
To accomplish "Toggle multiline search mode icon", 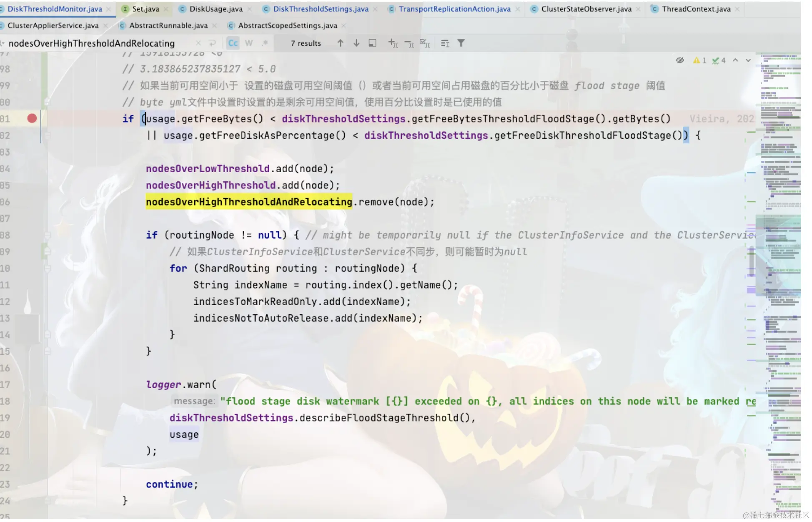I will [212, 43].
